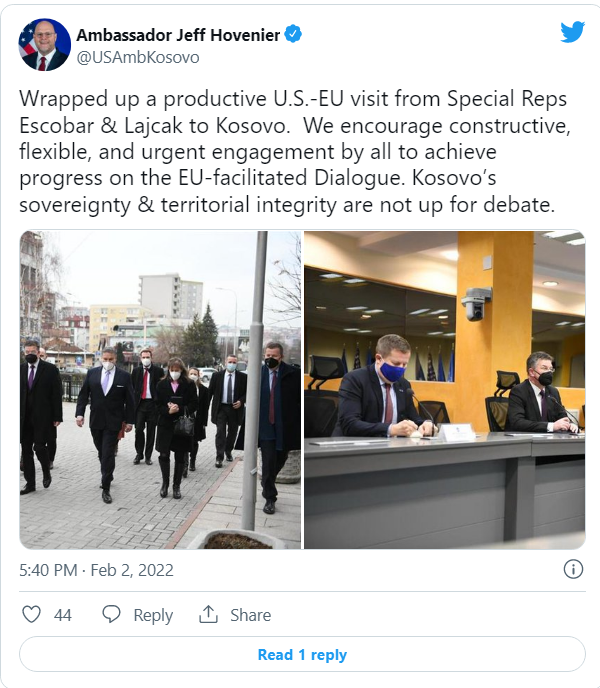Click the 44 likes count
This screenshot has height=688, width=600.
tap(63, 615)
